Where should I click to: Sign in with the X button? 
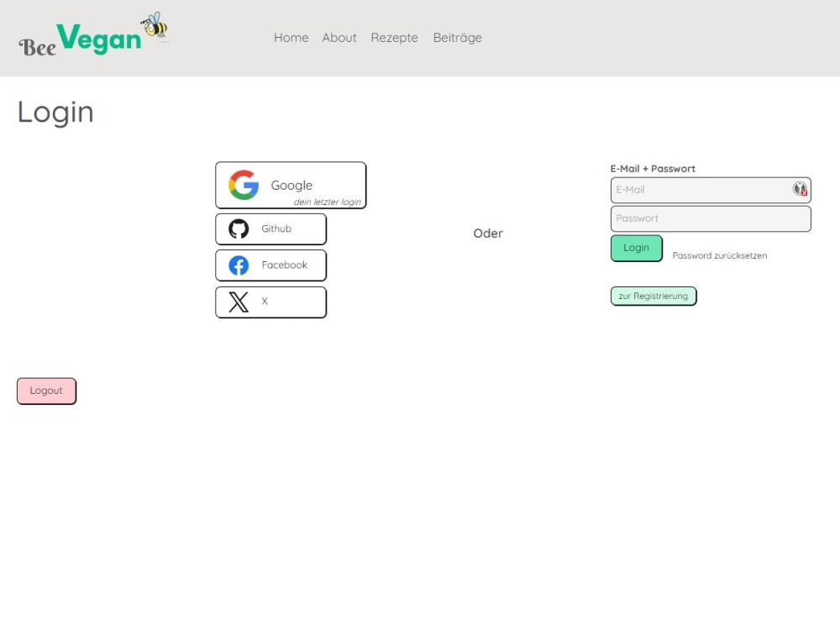(271, 302)
